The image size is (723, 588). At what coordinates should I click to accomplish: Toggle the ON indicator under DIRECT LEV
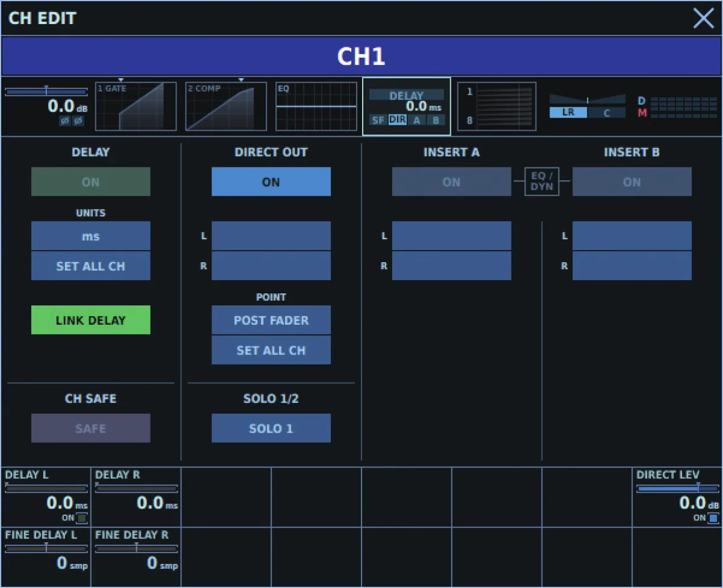tap(713, 518)
